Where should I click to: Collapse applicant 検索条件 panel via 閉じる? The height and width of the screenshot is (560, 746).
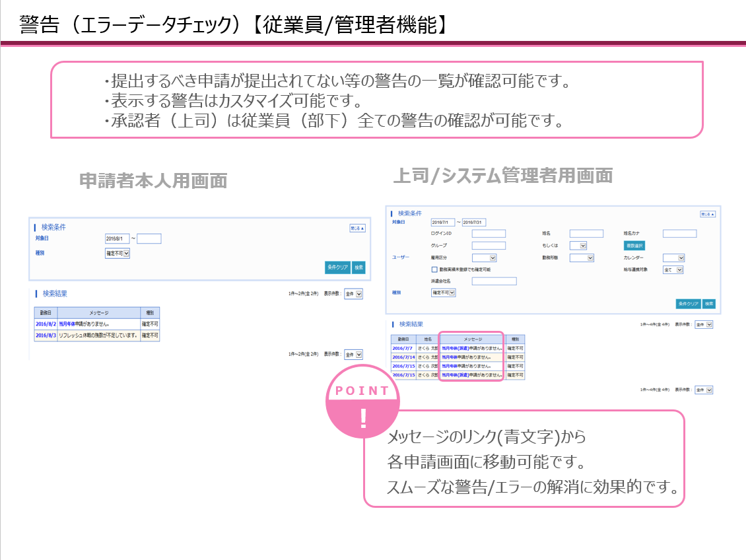click(356, 227)
